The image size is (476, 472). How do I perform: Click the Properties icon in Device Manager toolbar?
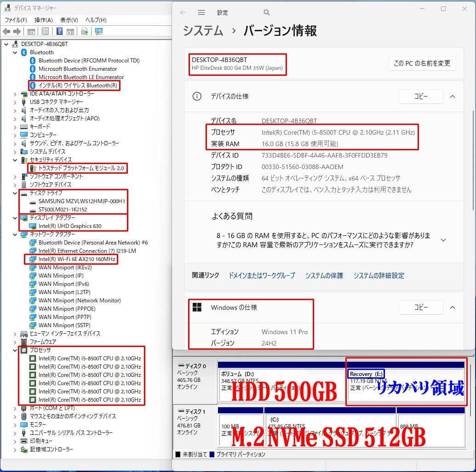click(x=45, y=31)
